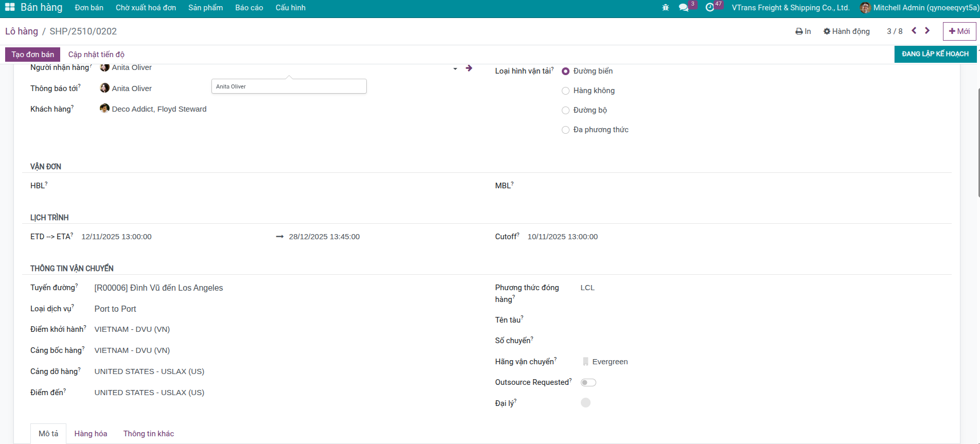980x444 pixels.
Task: Choose Đường bộ transport option
Action: pos(566,111)
